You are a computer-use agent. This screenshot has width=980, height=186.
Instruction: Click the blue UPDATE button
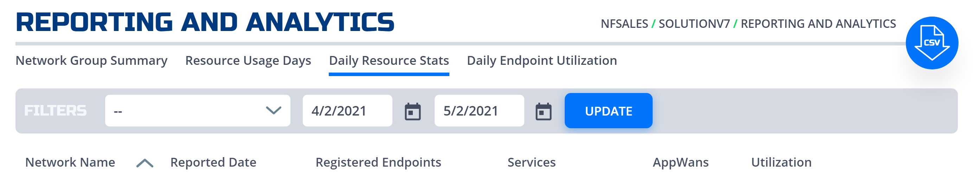608,111
